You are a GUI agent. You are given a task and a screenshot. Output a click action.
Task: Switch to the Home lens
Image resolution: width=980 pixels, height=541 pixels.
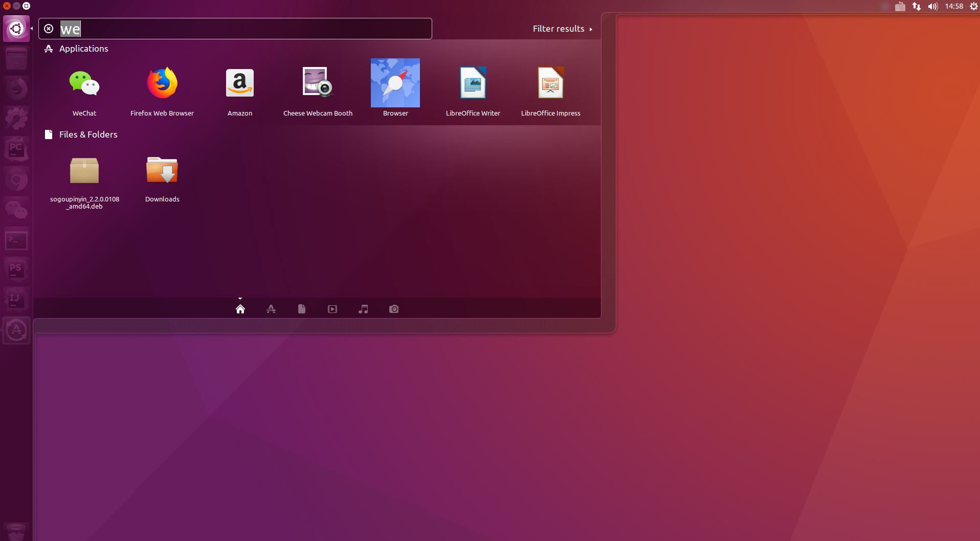click(x=240, y=309)
